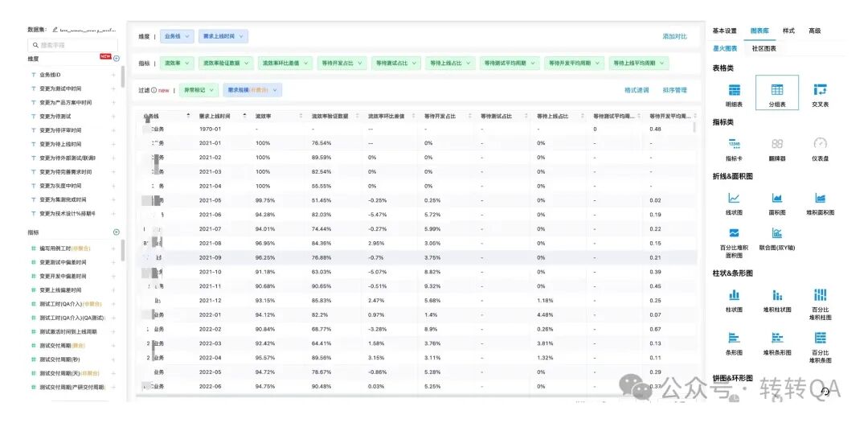Open the 流效率 metric dropdown

tap(177, 63)
